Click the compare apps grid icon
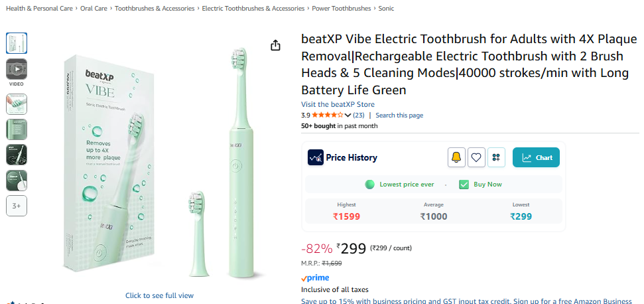644x304 pixels. pos(496,157)
